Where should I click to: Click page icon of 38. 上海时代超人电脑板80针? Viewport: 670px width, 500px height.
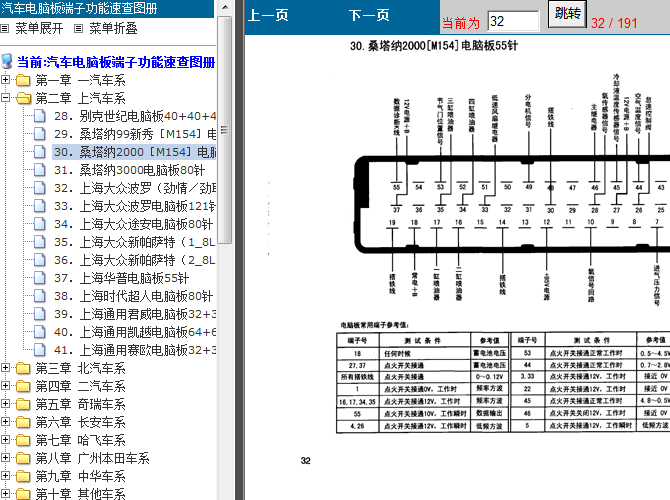click(40, 296)
